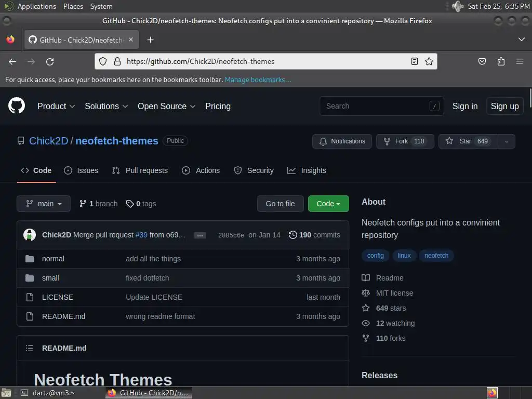Click Manage bookmarks link
The height and width of the screenshot is (399, 532).
pos(258,79)
